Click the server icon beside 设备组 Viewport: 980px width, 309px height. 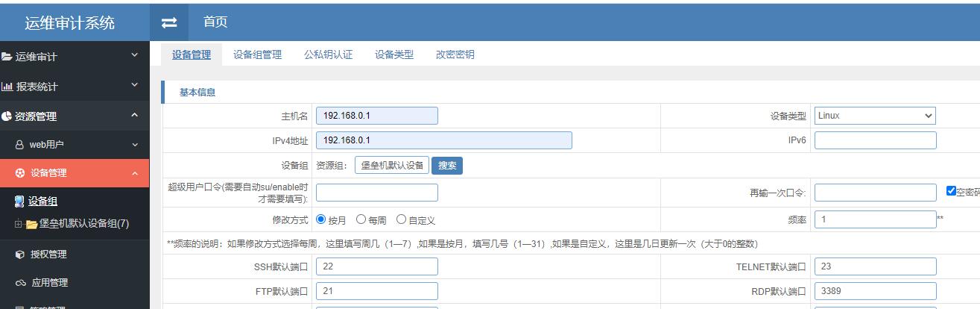coord(19,201)
